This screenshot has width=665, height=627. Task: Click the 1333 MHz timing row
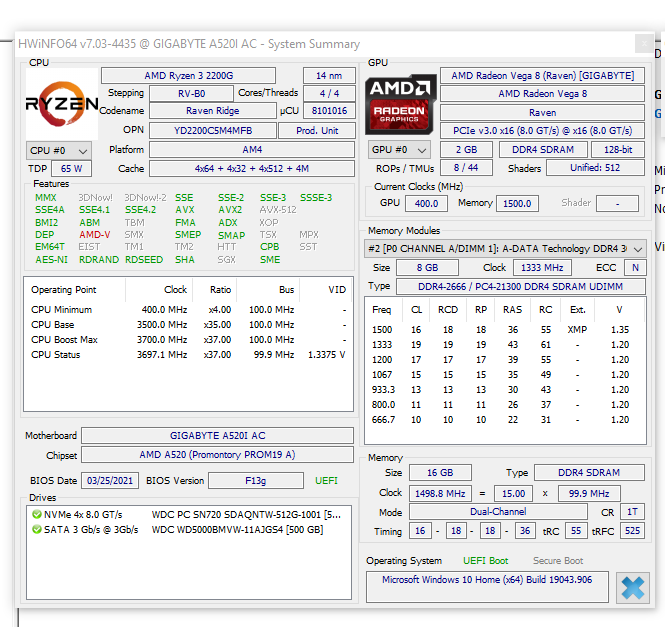pos(505,344)
